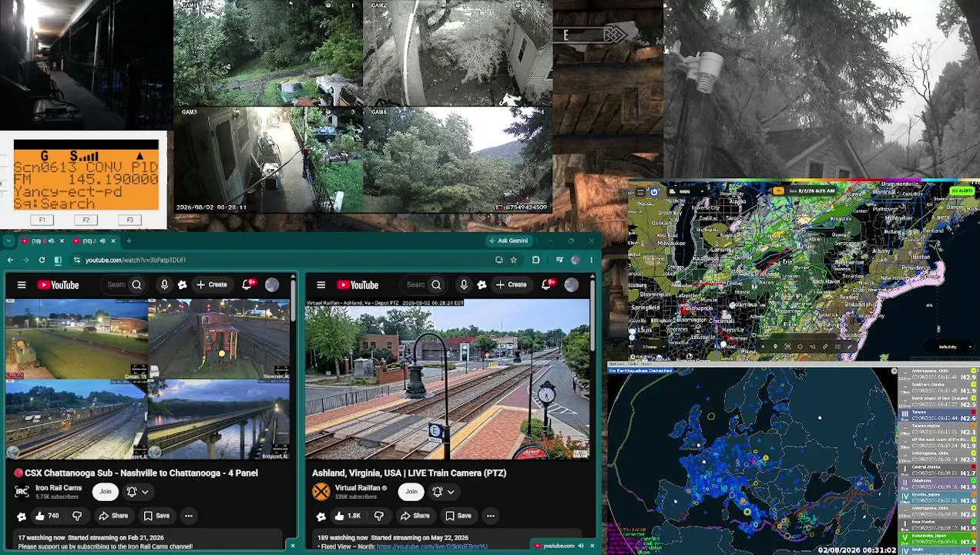980x555 pixels.
Task: Open notifications bell in right YouTube pane
Action: pyautogui.click(x=547, y=285)
